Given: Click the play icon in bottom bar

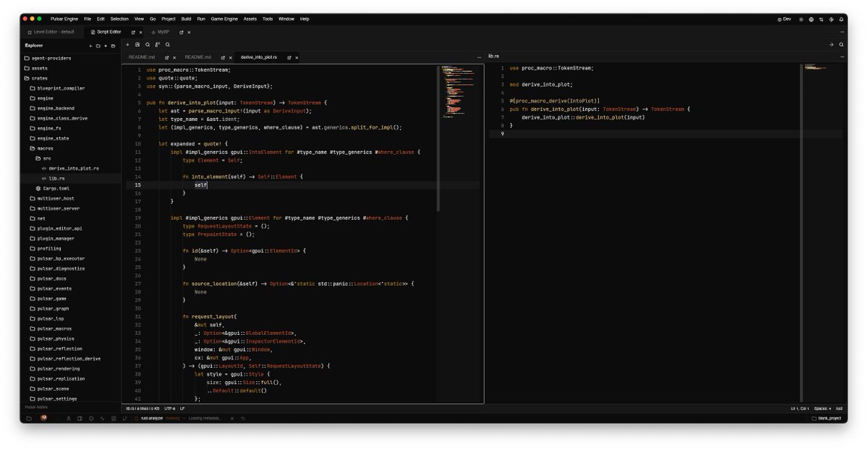Looking at the screenshot, I should pos(91,418).
